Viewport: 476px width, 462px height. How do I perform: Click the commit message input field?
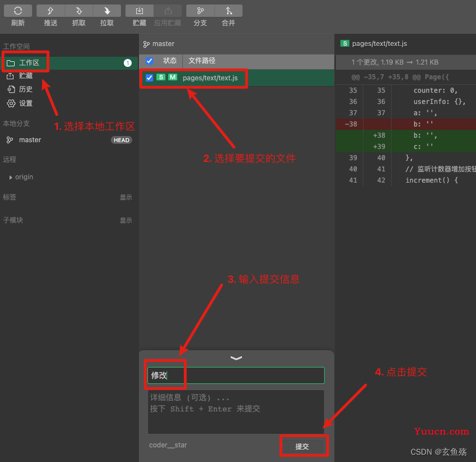pyautogui.click(x=236, y=375)
